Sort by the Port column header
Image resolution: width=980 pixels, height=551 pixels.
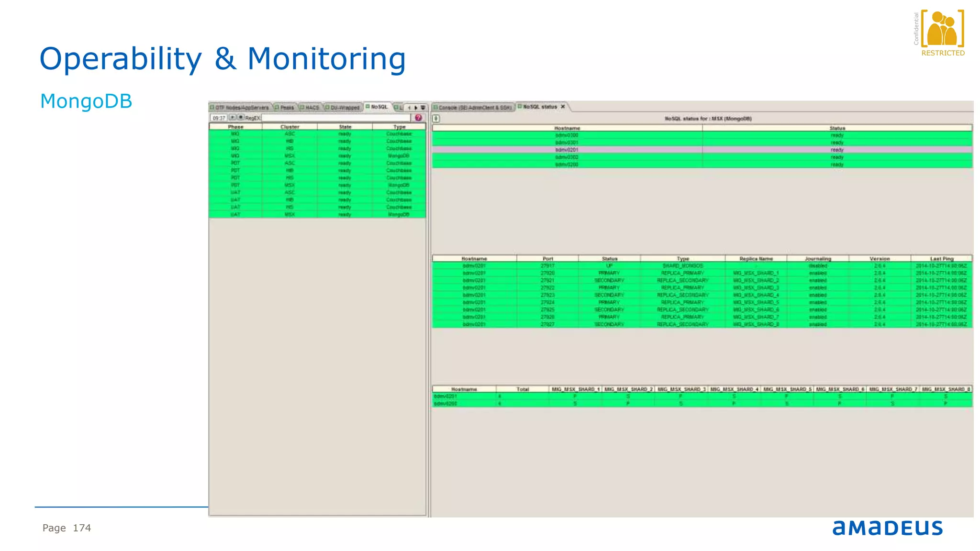click(x=548, y=258)
